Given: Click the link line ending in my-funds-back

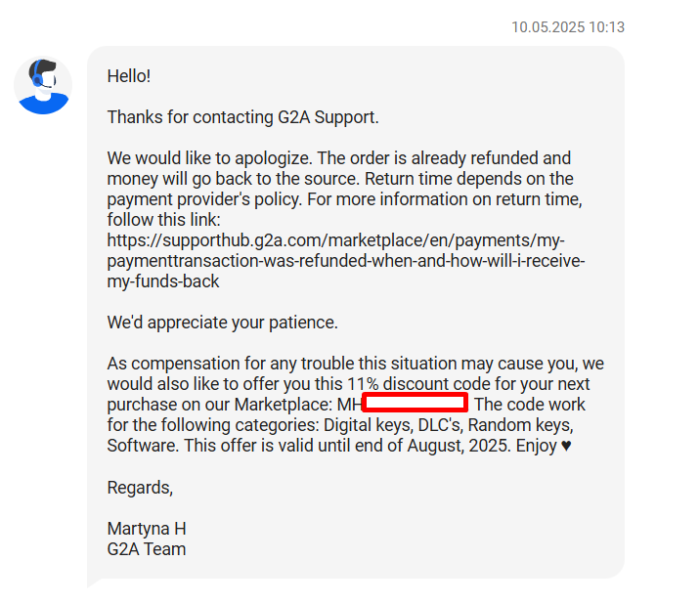Looking at the screenshot, I should click(163, 281).
